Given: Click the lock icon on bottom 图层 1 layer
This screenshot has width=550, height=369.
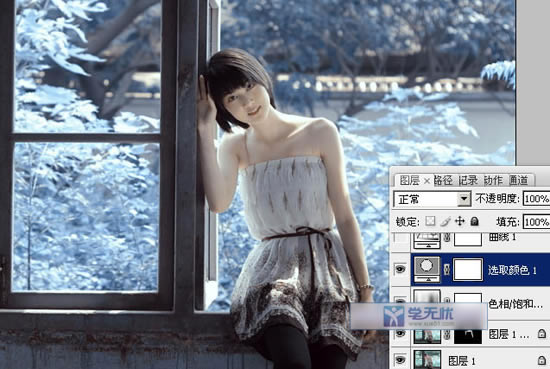Looking at the screenshot, I should click(542, 360).
